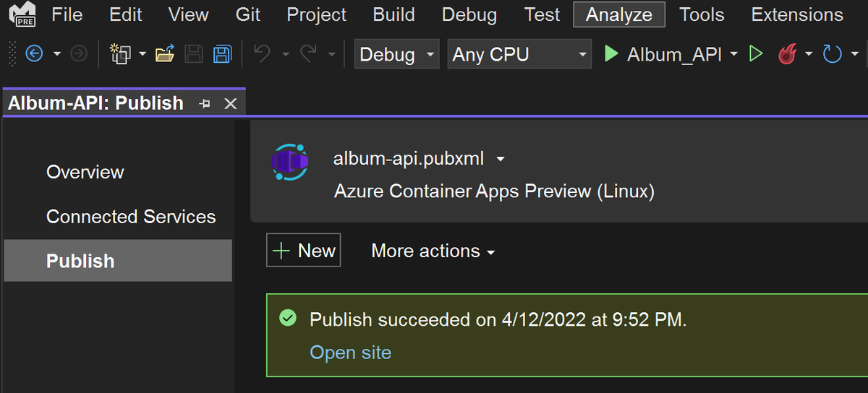The height and width of the screenshot is (393, 868).
Task: Click the toolbar drag handle grip
Action: coord(12,54)
